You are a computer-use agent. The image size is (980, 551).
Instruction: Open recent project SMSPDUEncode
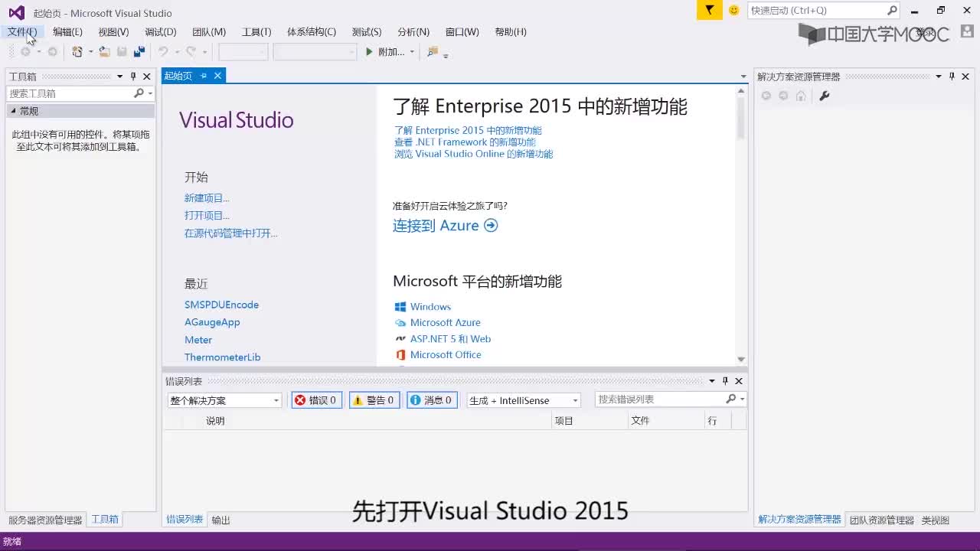[221, 305]
